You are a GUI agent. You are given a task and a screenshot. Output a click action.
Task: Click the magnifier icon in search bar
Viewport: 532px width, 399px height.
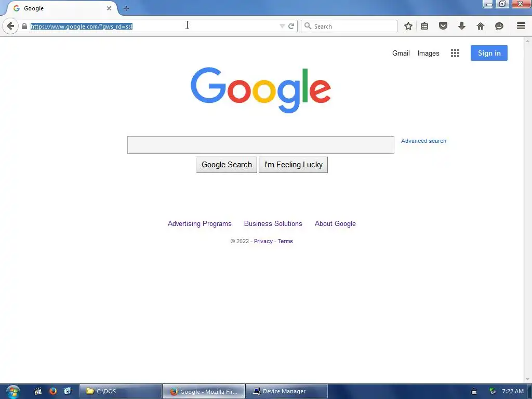pyautogui.click(x=308, y=26)
